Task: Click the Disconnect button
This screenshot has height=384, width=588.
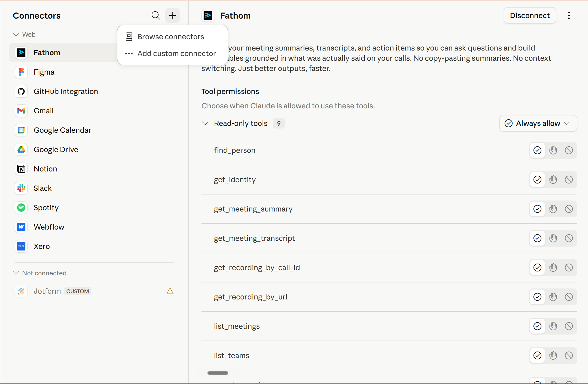Action: coord(530,15)
